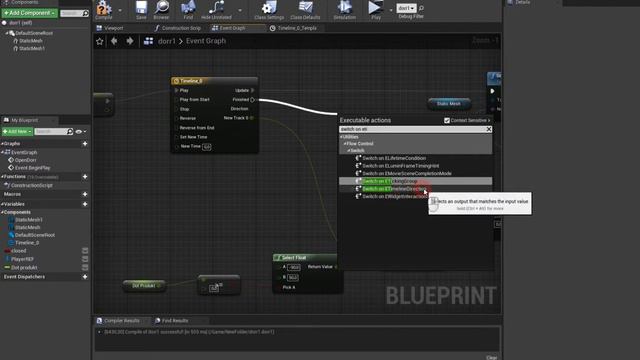Click the Timeline_0 node clock icon
This screenshot has height=360, width=640.
[176, 81]
